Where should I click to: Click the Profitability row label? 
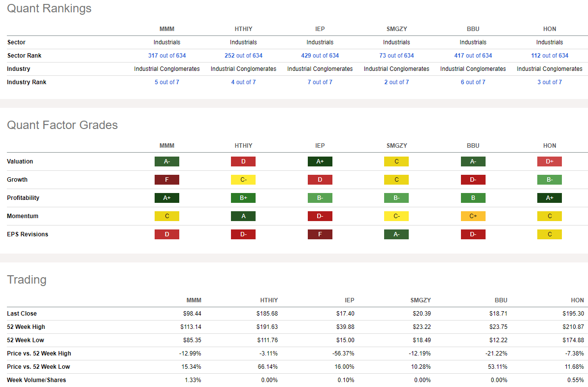pos(23,198)
